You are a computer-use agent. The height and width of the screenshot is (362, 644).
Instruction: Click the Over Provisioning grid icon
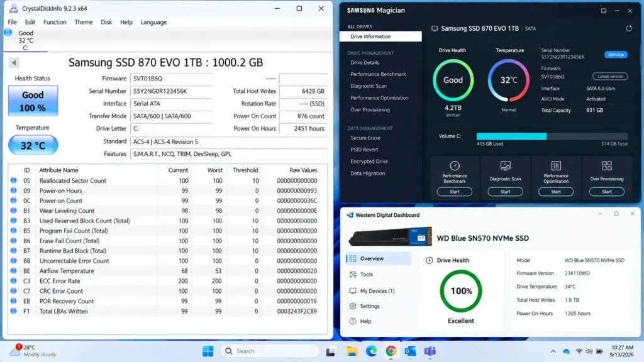(x=607, y=166)
